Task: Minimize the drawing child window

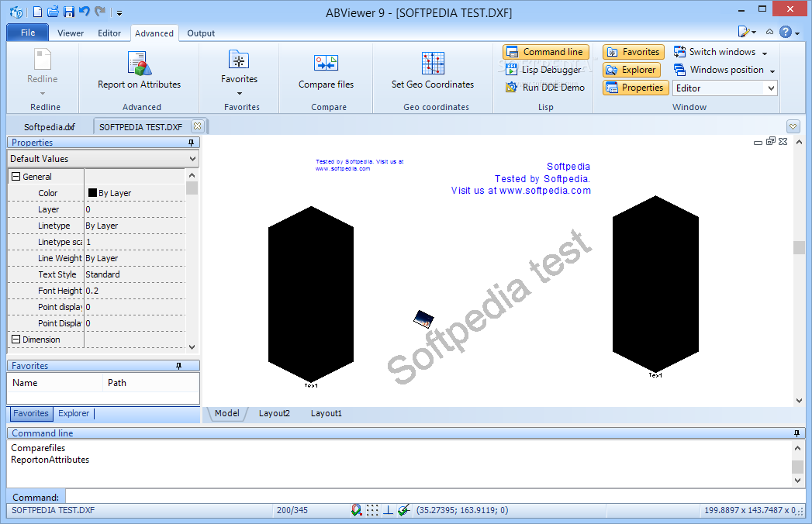Action: tap(758, 142)
